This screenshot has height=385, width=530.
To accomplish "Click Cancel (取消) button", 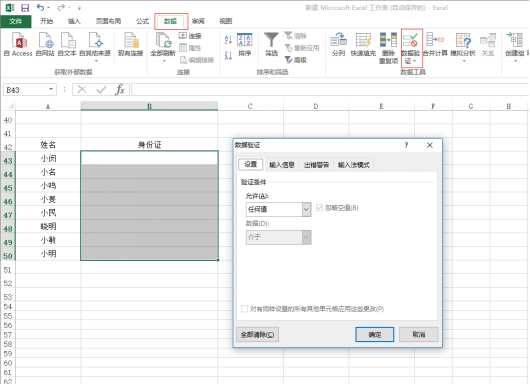I will pyautogui.click(x=419, y=335).
